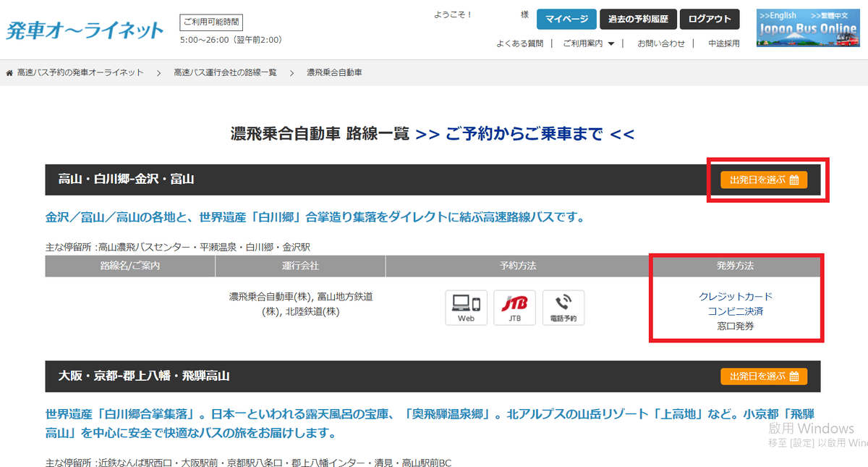Click the Web reservation icon

(466, 308)
